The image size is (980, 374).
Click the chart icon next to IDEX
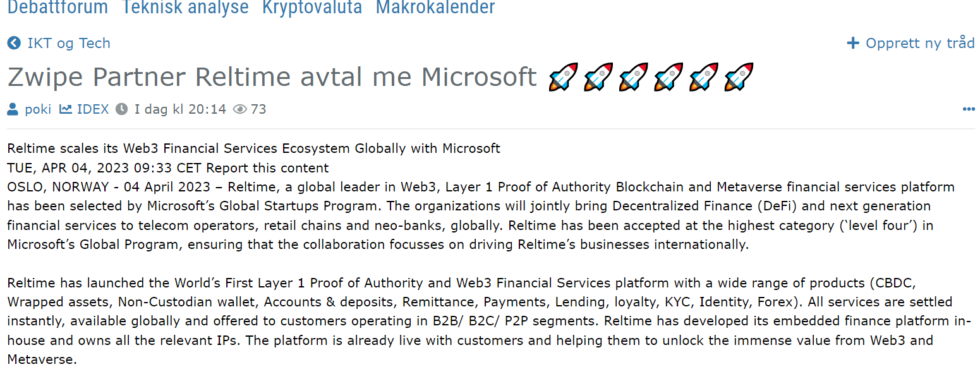(x=65, y=109)
